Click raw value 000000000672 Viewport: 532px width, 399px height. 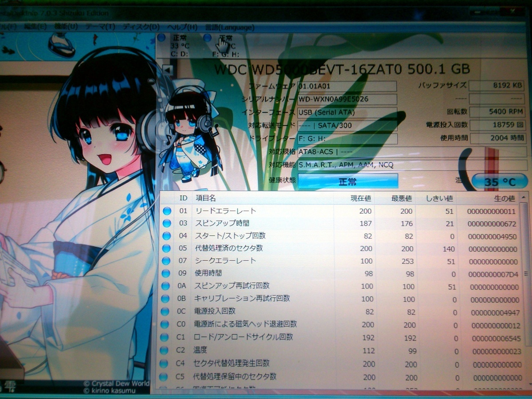point(492,224)
